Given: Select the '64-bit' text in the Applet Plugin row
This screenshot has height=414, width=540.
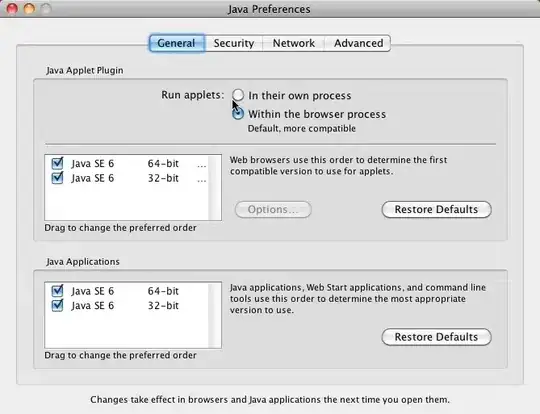Looking at the screenshot, I should tap(163, 163).
